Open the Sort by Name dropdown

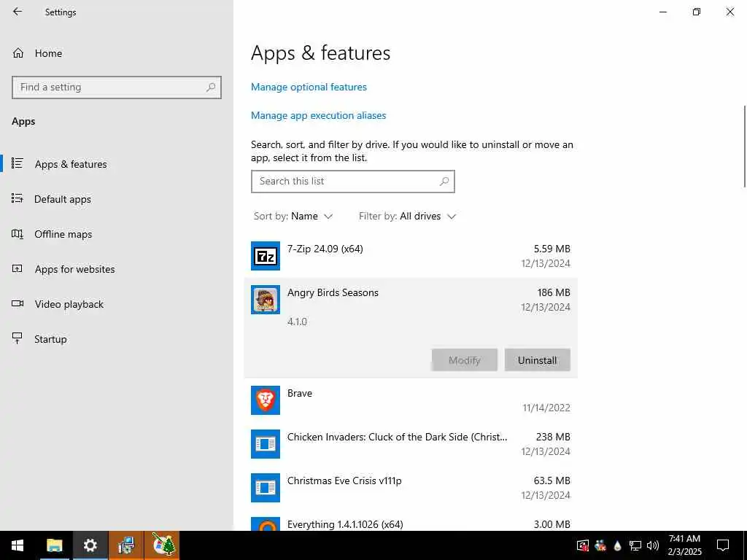pyautogui.click(x=293, y=216)
